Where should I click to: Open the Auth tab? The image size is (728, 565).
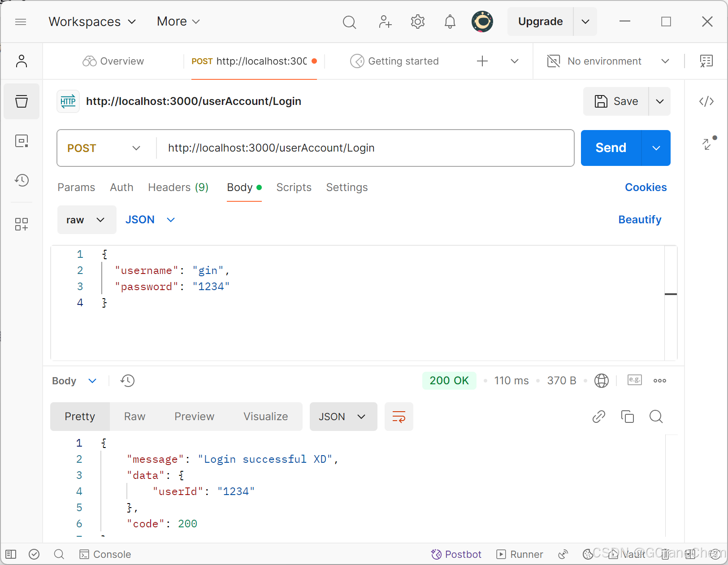pyautogui.click(x=121, y=187)
